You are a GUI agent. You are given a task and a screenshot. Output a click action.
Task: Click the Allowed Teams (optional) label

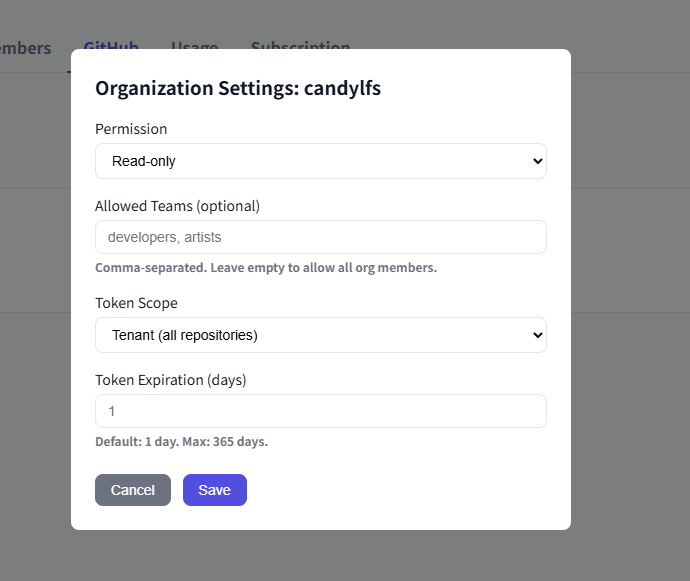click(177, 206)
